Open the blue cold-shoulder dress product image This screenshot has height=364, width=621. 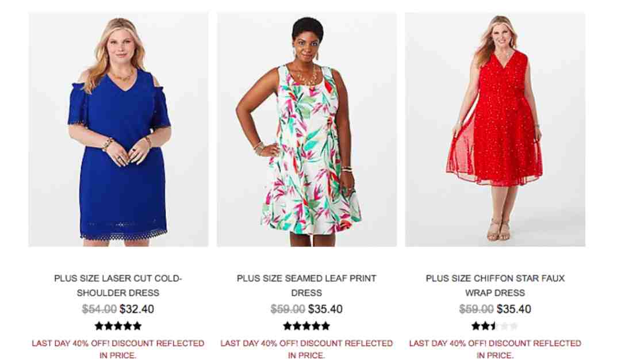(x=118, y=129)
